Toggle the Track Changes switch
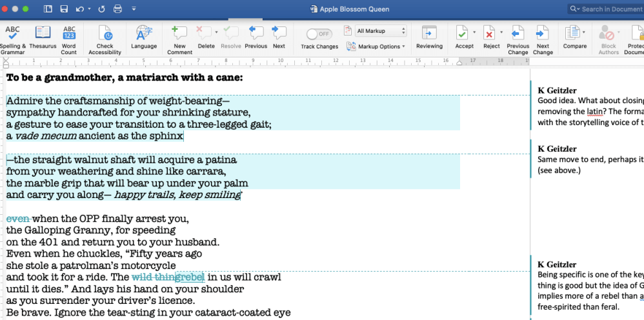Image resolution: width=644 pixels, height=320 pixels. pyautogui.click(x=319, y=34)
